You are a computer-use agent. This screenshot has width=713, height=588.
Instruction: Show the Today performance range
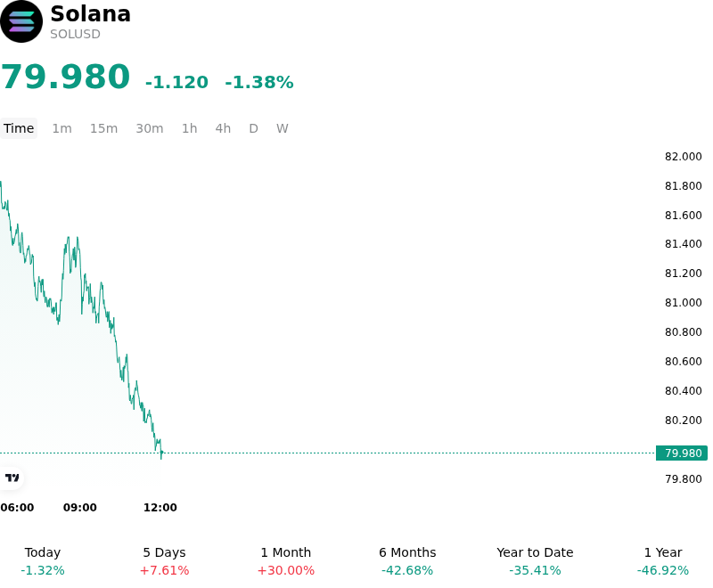[x=43, y=561]
